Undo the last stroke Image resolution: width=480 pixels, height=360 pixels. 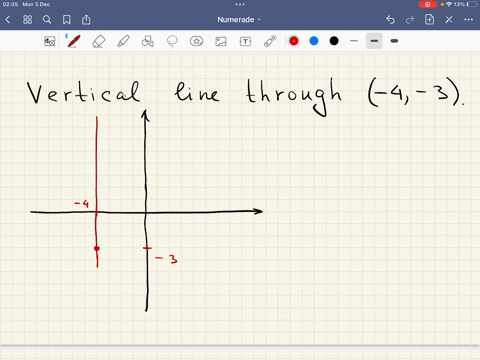(x=390, y=20)
